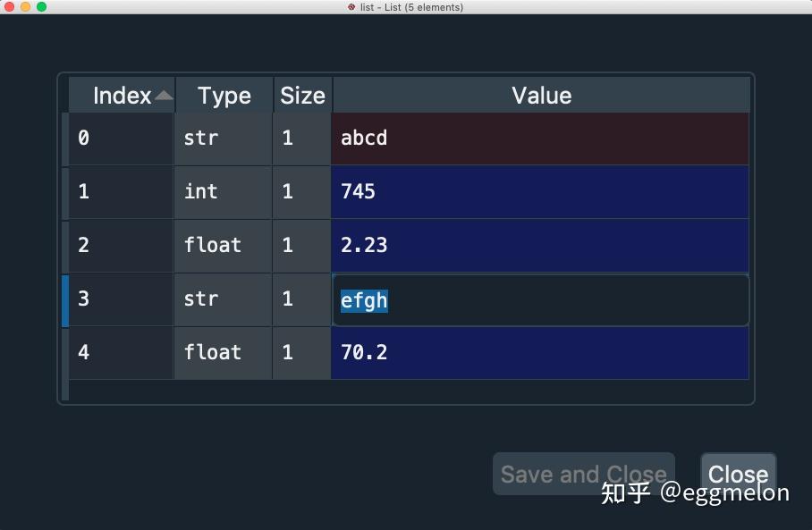This screenshot has height=530, width=812.
Task: Click the int type cell in row 1
Action: pyautogui.click(x=224, y=192)
